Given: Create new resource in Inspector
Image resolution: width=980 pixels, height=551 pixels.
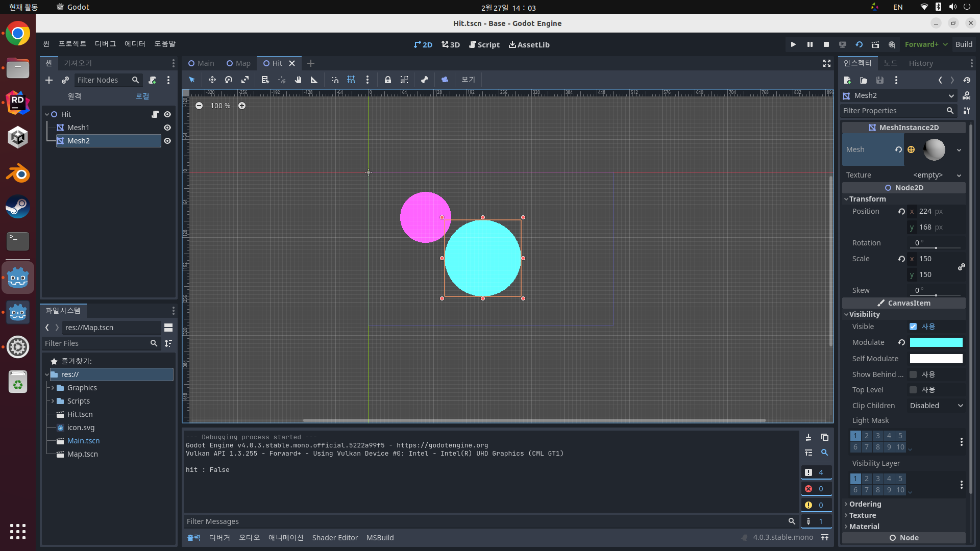Looking at the screenshot, I should (x=847, y=80).
